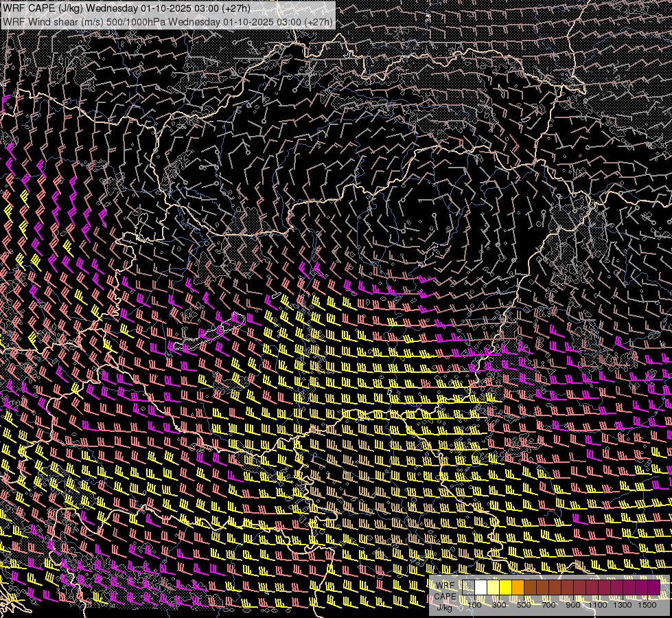672x618 pixels.
Task: Click the 1300 label in the legend
Action: (623, 604)
